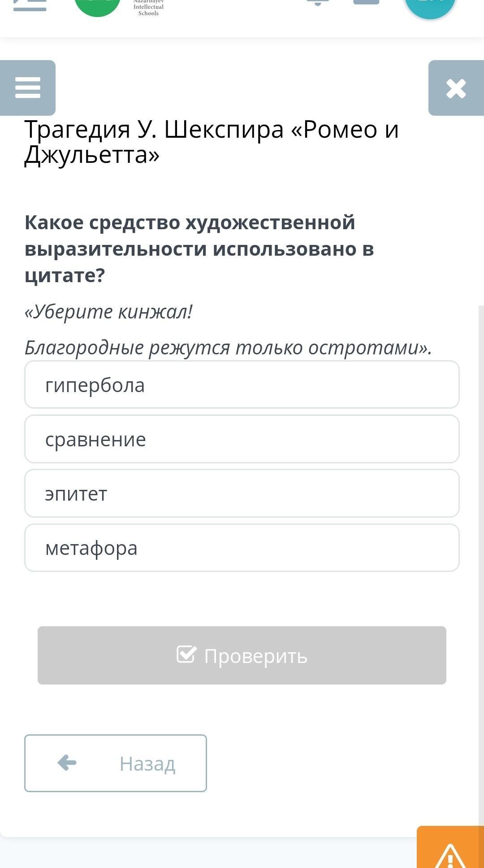Click the checkmark icon on «Проверить»

186,654
